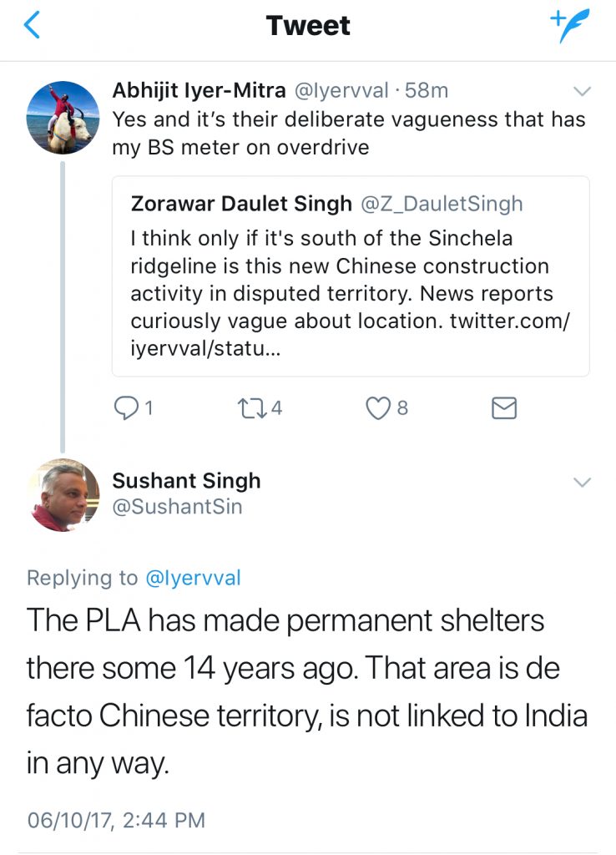
Task: Tap the reply bubble icon
Action: pyautogui.click(x=125, y=408)
